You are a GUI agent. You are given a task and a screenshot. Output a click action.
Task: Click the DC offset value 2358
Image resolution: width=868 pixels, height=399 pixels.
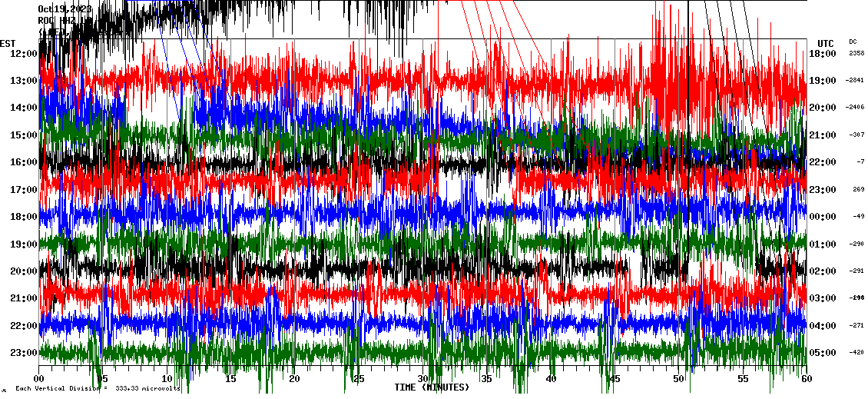[856, 53]
